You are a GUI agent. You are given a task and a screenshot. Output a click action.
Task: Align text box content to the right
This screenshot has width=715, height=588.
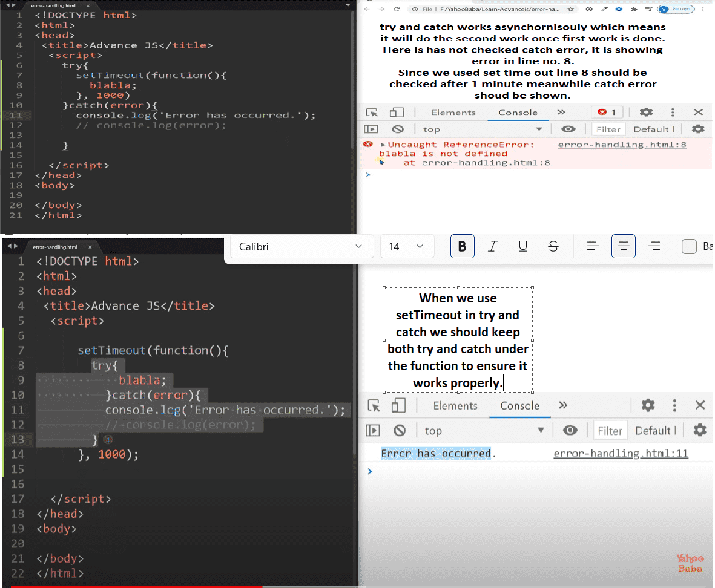coord(654,247)
